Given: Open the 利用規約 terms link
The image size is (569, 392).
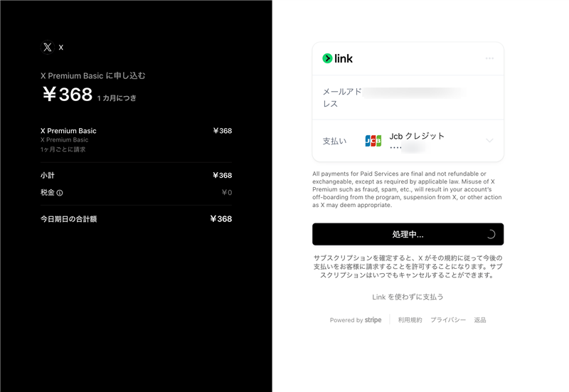Looking at the screenshot, I should [x=410, y=319].
